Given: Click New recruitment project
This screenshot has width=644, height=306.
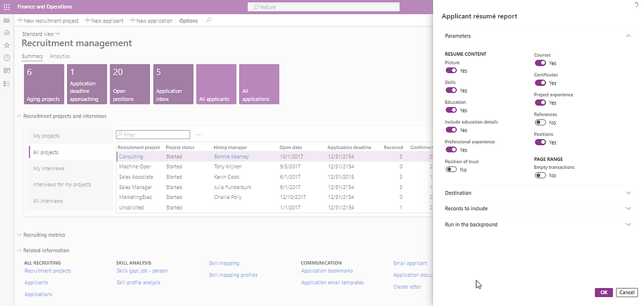Looking at the screenshot, I should (x=48, y=20).
